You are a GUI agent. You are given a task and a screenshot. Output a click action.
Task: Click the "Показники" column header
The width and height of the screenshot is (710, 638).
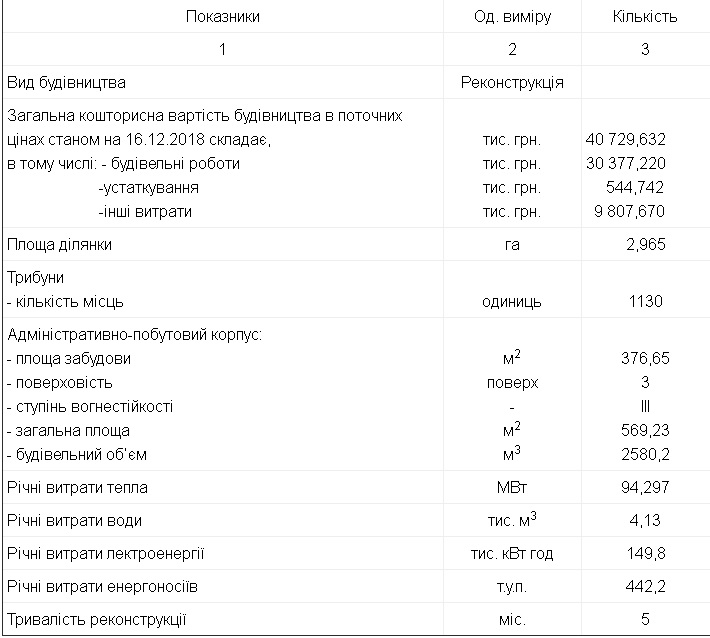coord(222,17)
